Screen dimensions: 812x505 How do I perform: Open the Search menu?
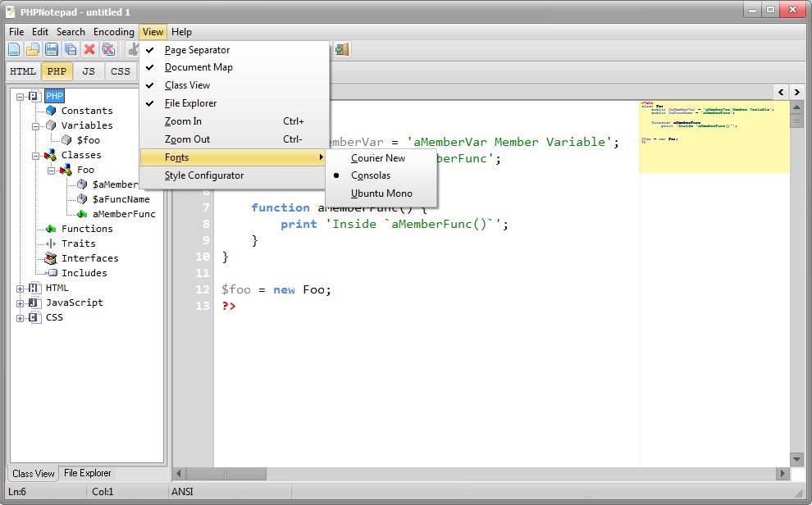pyautogui.click(x=71, y=32)
